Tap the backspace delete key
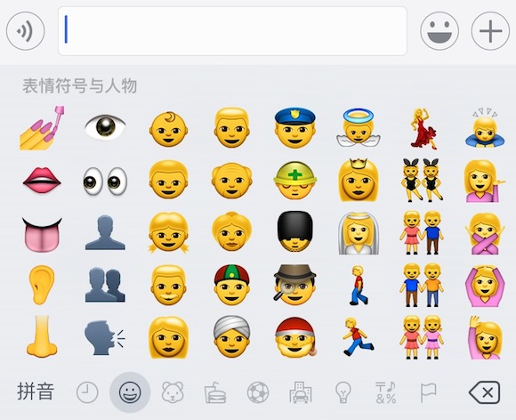 [484, 392]
